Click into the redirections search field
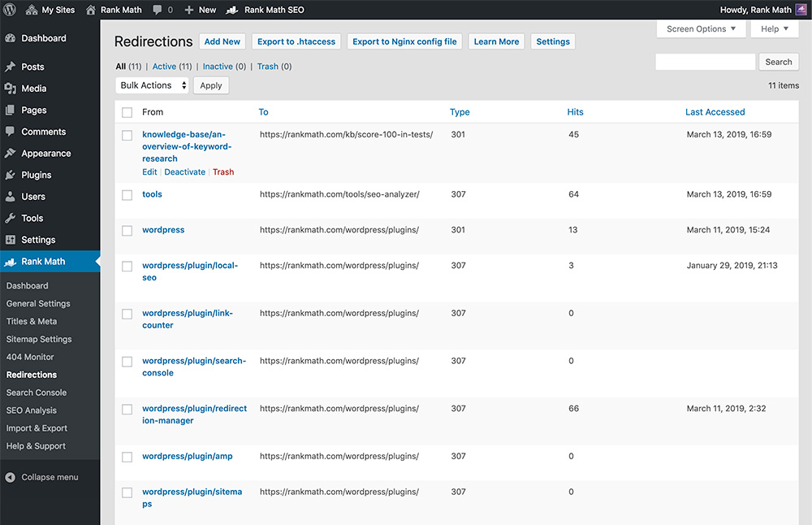The image size is (812, 525). tap(705, 62)
